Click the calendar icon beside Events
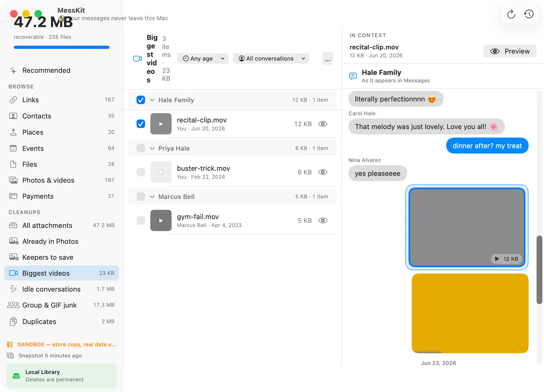The image size is (544, 392). pyautogui.click(x=13, y=148)
